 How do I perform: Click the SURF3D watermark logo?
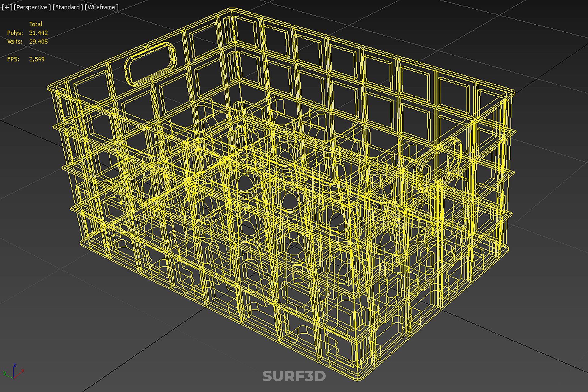coord(294,376)
